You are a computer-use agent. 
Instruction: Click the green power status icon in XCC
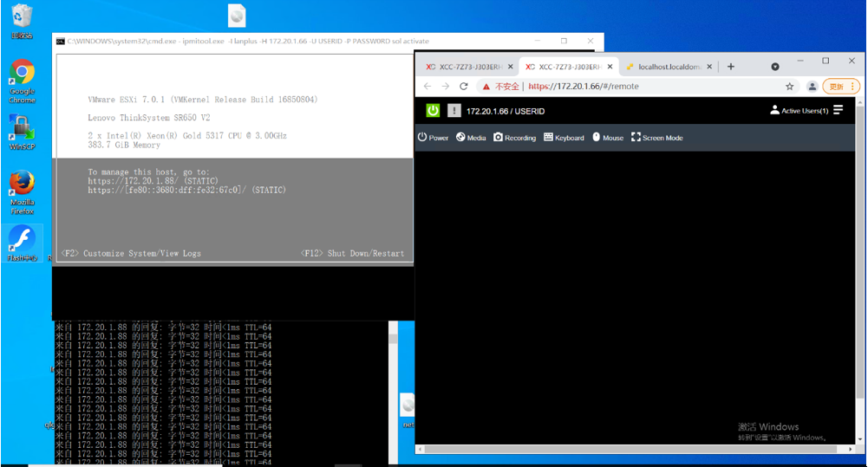pos(433,111)
